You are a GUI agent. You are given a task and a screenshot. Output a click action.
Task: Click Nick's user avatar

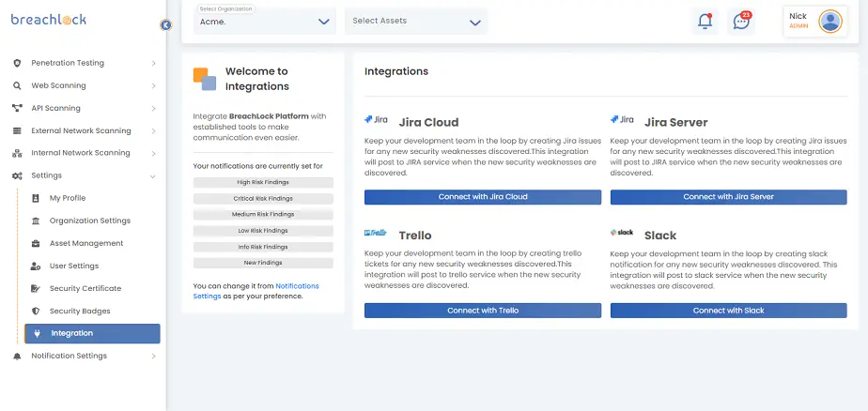coord(829,21)
